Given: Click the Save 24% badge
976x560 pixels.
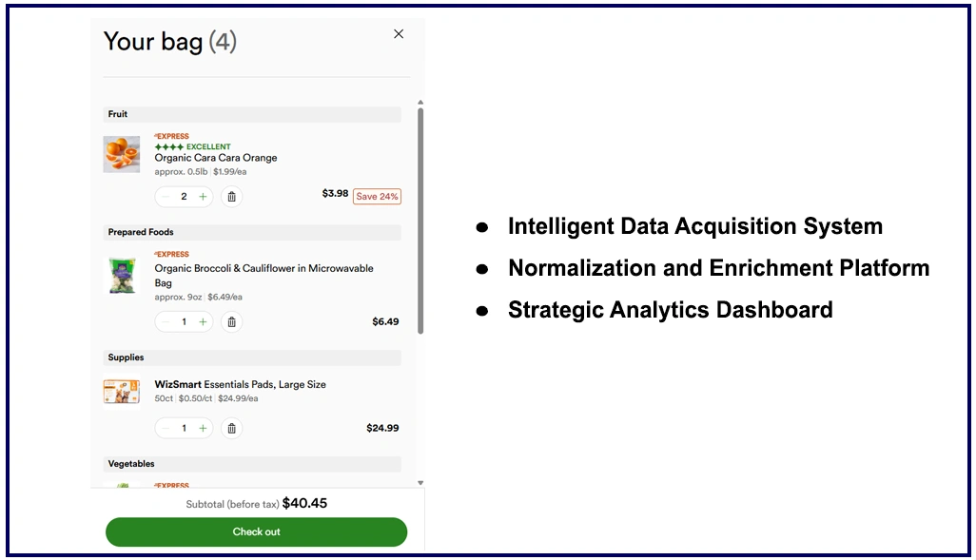Looking at the screenshot, I should [x=377, y=197].
